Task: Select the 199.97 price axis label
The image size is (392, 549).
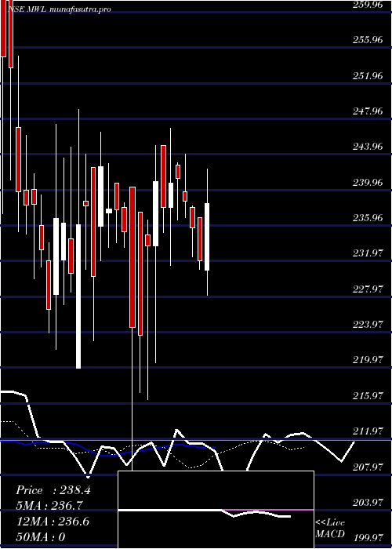Action: pos(368,537)
